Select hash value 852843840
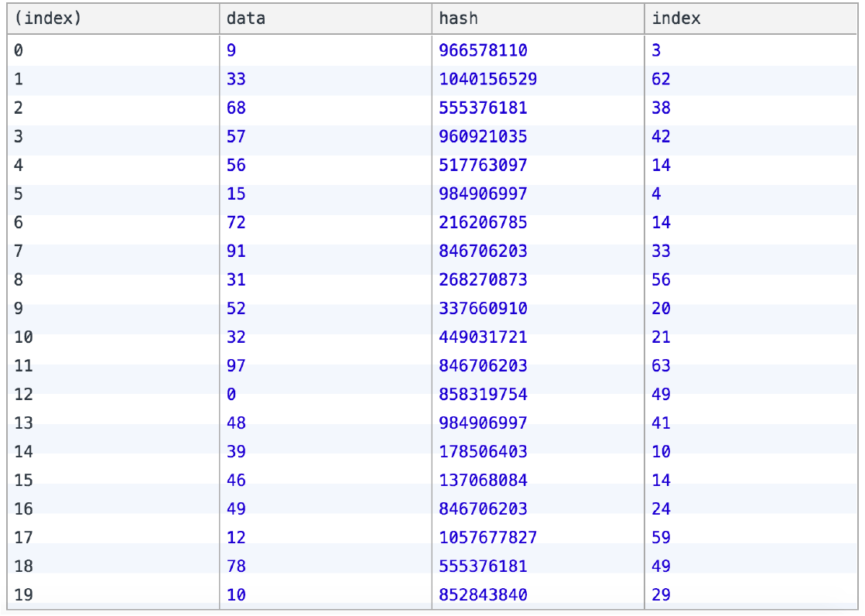 (x=484, y=596)
